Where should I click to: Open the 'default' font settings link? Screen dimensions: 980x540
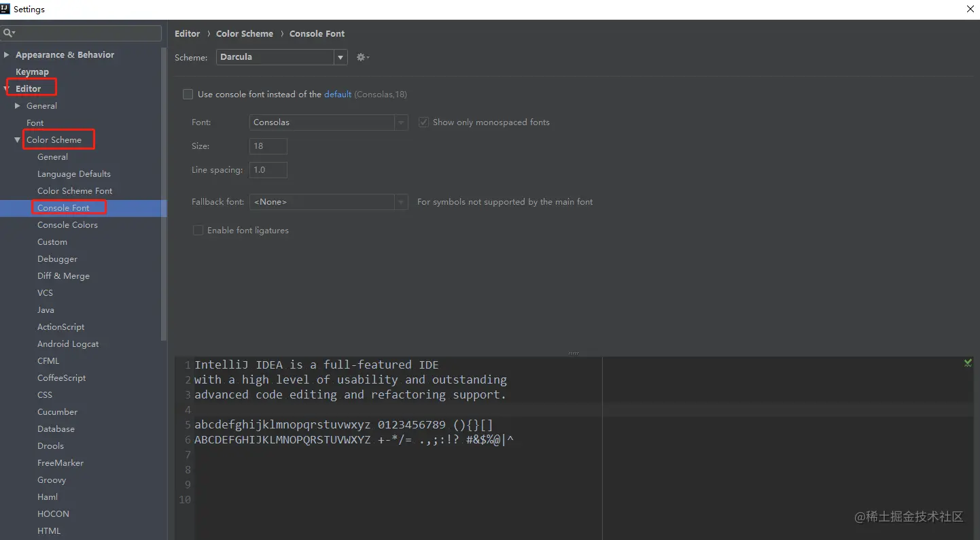point(338,95)
